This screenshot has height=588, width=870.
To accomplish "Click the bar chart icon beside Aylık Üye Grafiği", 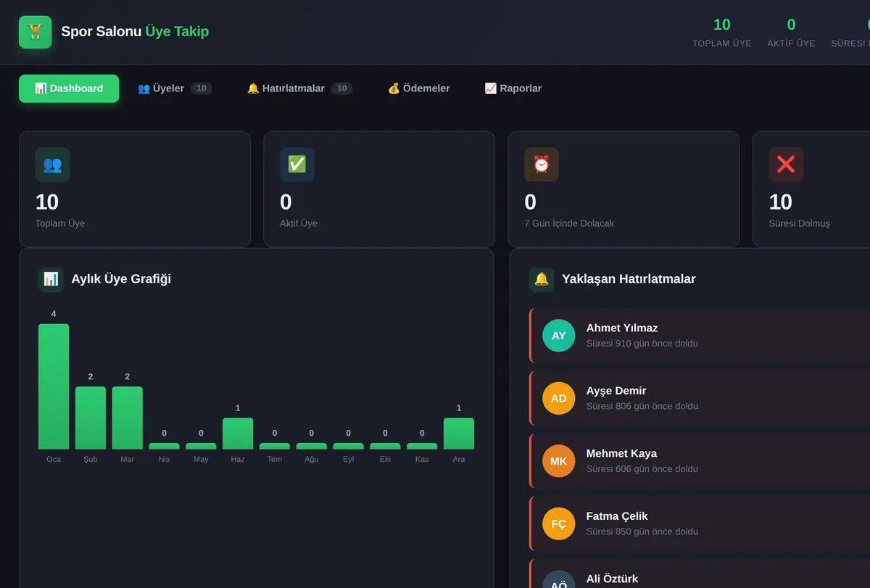I will (51, 279).
